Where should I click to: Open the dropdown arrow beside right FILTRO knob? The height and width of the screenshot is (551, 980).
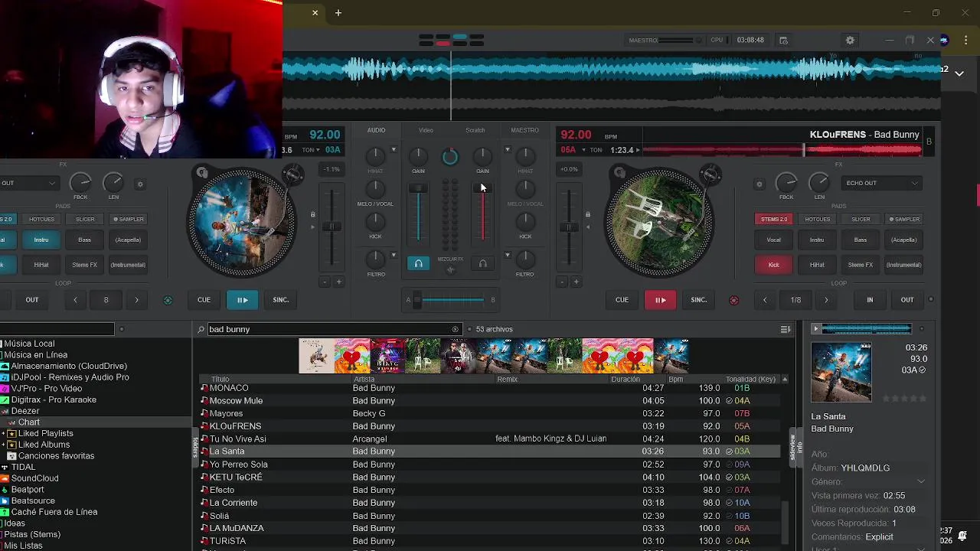(x=507, y=255)
